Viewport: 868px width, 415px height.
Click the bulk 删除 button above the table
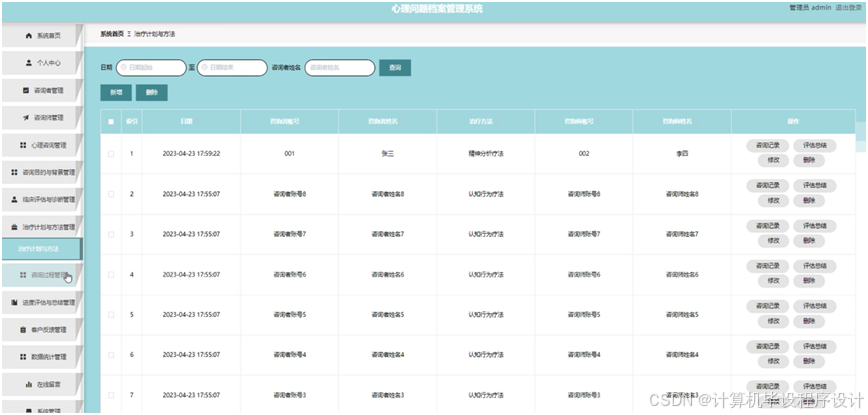[152, 92]
